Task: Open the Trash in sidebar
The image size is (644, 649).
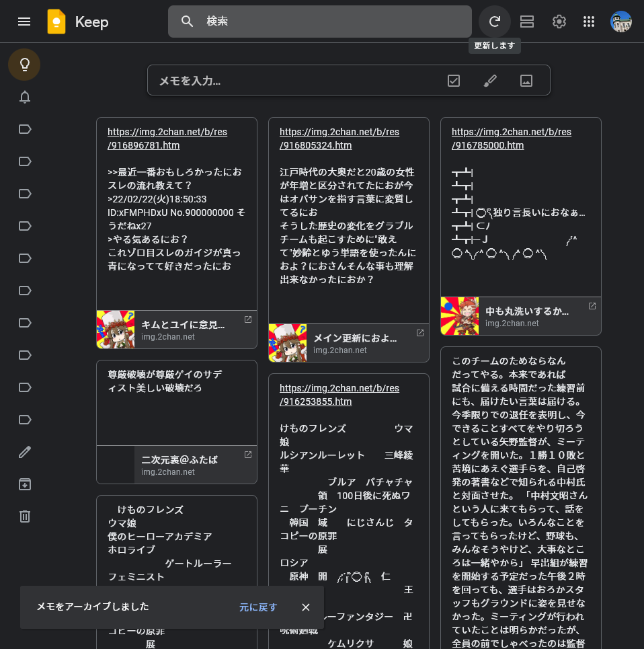Action: 24,517
